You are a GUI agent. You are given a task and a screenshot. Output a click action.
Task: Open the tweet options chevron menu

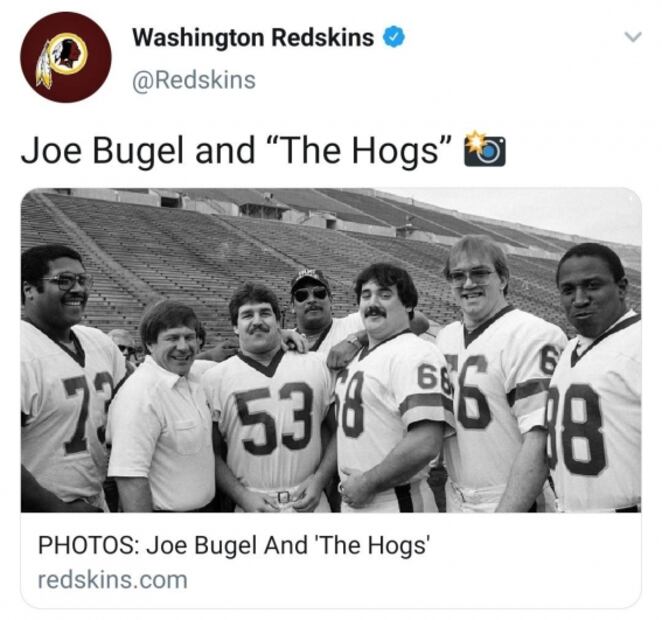click(x=633, y=37)
